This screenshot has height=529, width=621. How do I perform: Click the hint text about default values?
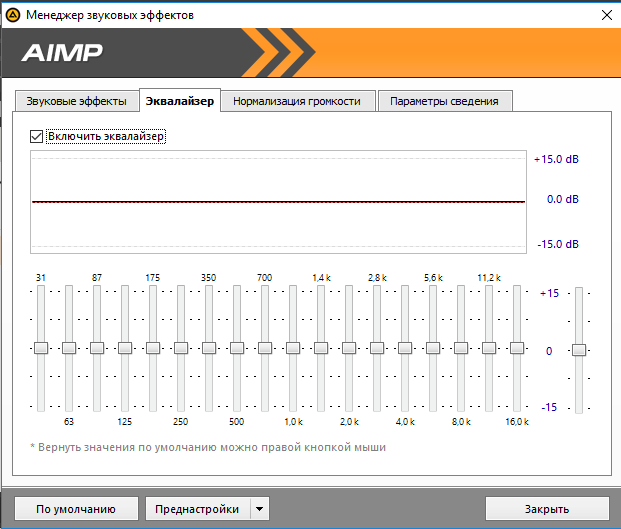[208, 447]
